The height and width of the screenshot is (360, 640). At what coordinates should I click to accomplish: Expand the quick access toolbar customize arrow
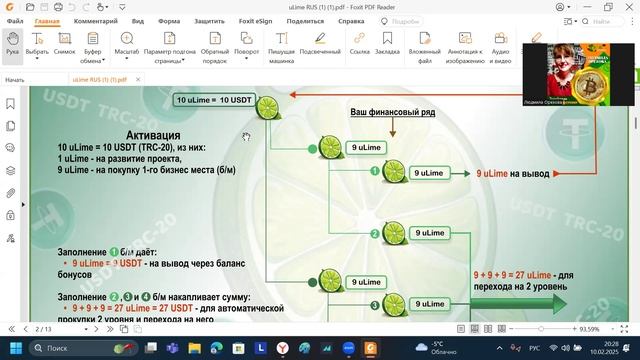[122, 7]
